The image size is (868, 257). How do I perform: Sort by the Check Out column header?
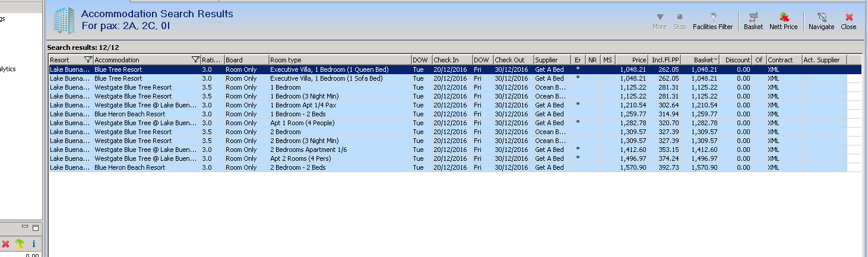coord(514,60)
